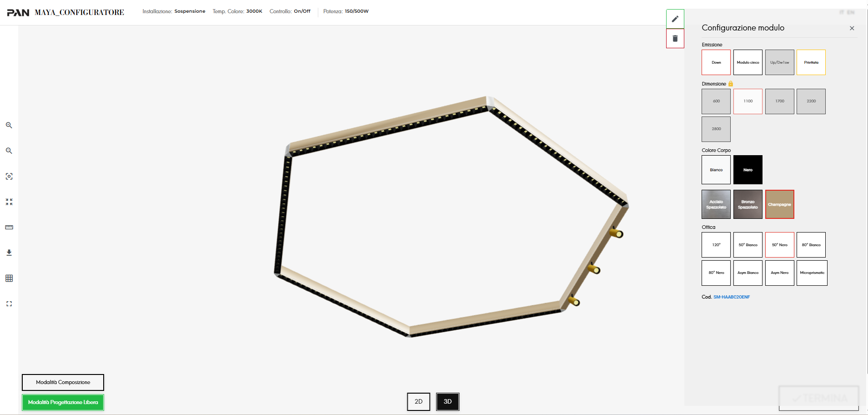The width and height of the screenshot is (868, 415).
Task: Pick the Champagne body color swatch
Action: click(x=780, y=204)
